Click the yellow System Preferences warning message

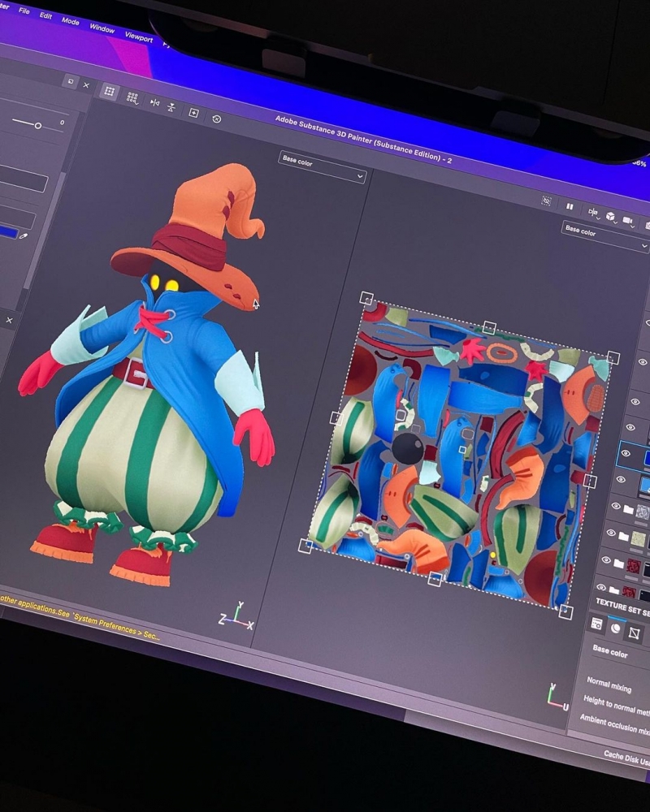pos(80,616)
